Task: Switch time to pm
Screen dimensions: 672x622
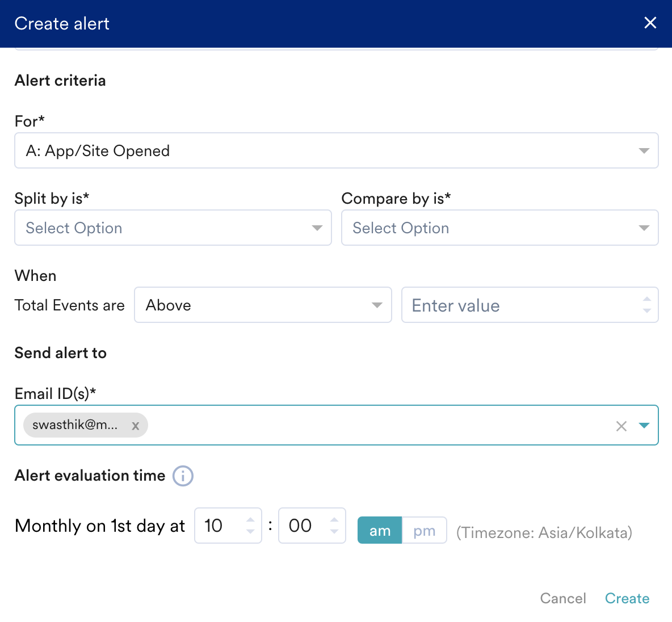Action: click(425, 531)
